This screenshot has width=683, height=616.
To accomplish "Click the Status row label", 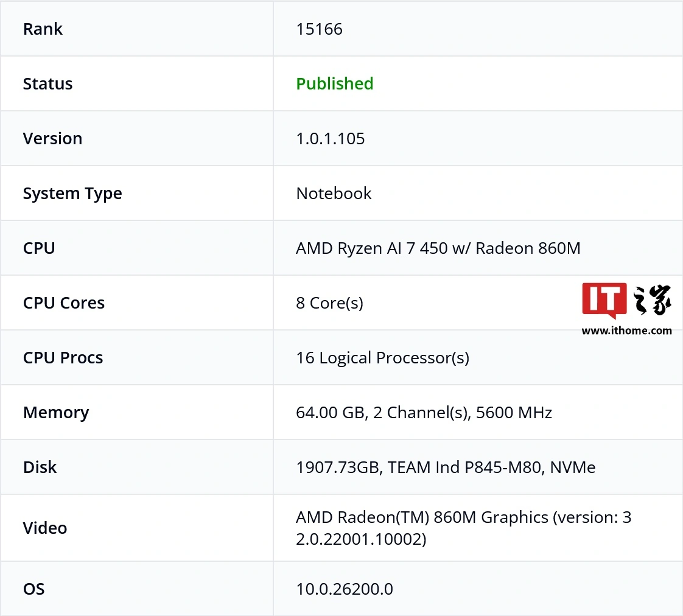I will (47, 83).
